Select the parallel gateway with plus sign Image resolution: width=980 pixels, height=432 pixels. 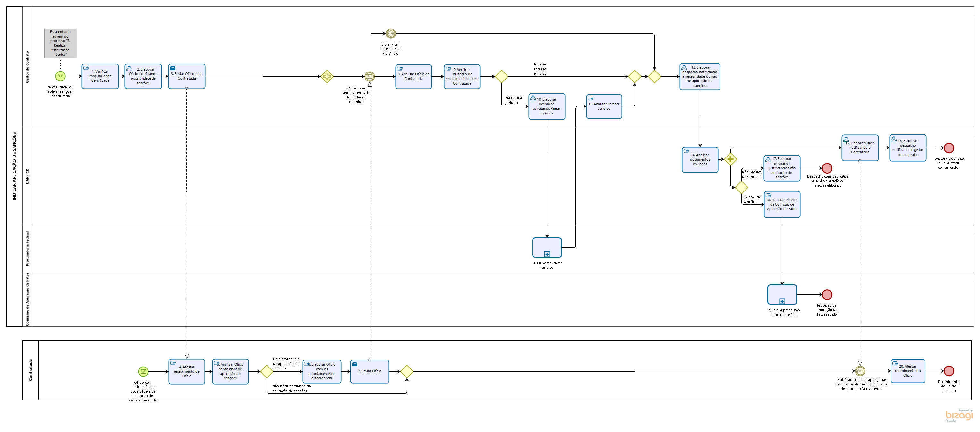point(730,159)
